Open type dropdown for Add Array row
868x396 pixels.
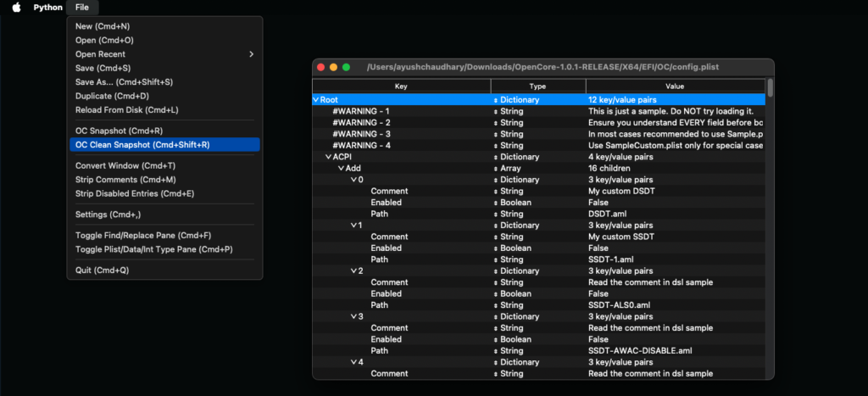click(x=495, y=169)
